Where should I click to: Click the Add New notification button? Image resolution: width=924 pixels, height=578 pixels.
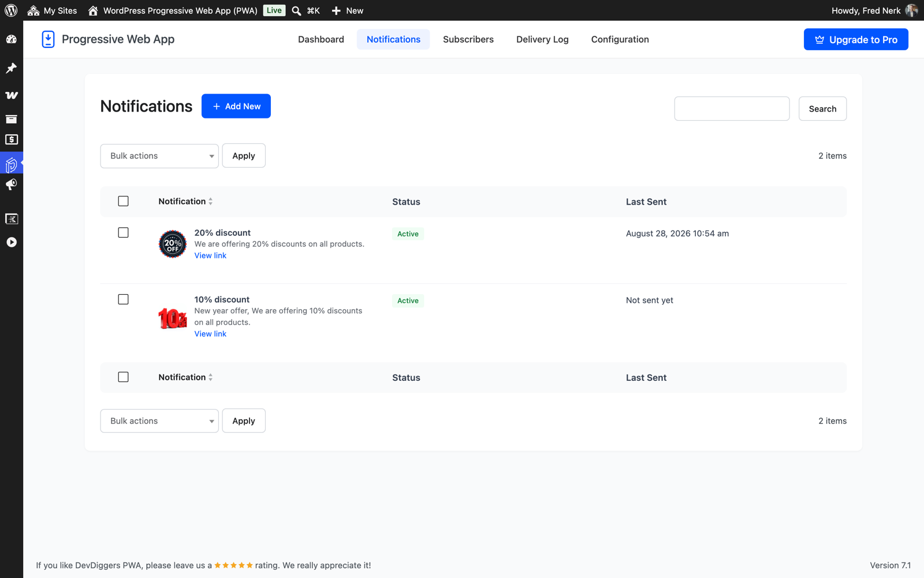click(236, 106)
